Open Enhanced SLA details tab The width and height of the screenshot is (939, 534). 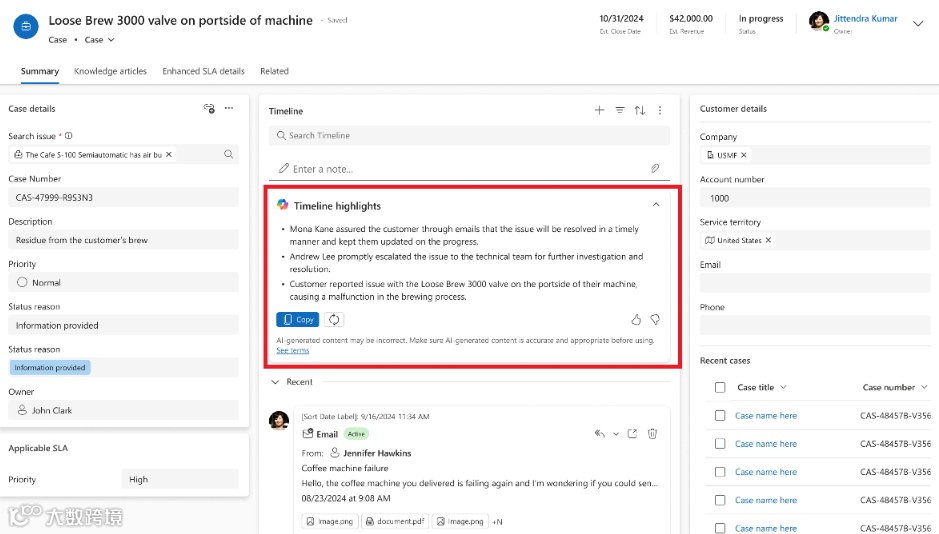click(204, 71)
